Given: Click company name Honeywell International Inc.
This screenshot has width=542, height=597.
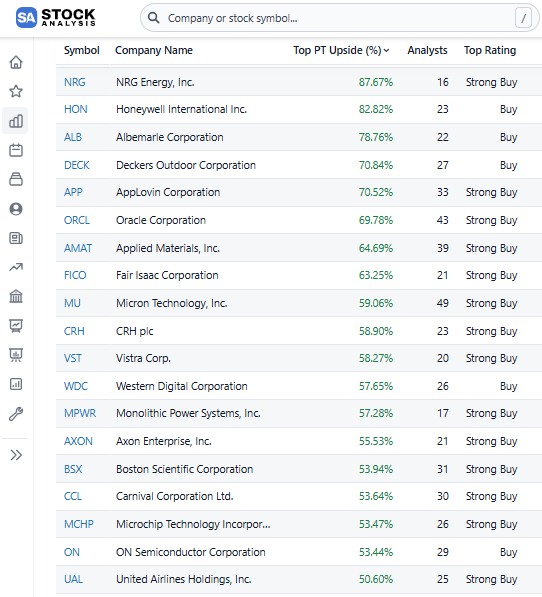Looking at the screenshot, I should coord(182,109).
